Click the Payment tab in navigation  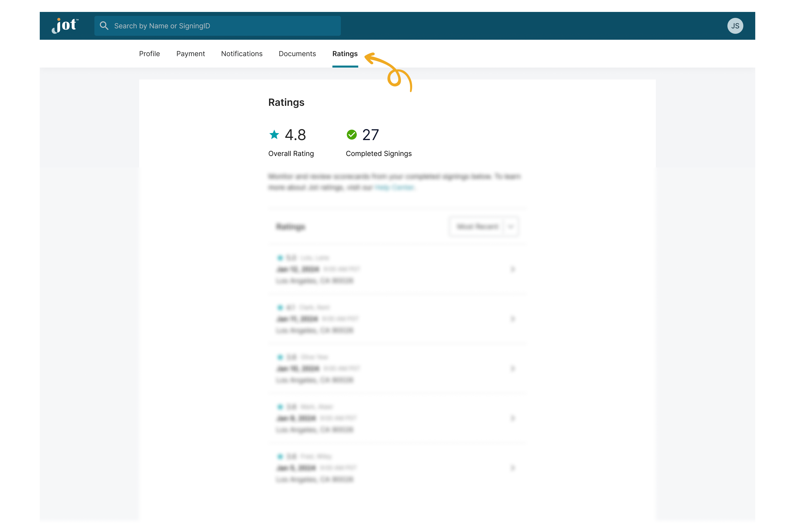coord(191,53)
